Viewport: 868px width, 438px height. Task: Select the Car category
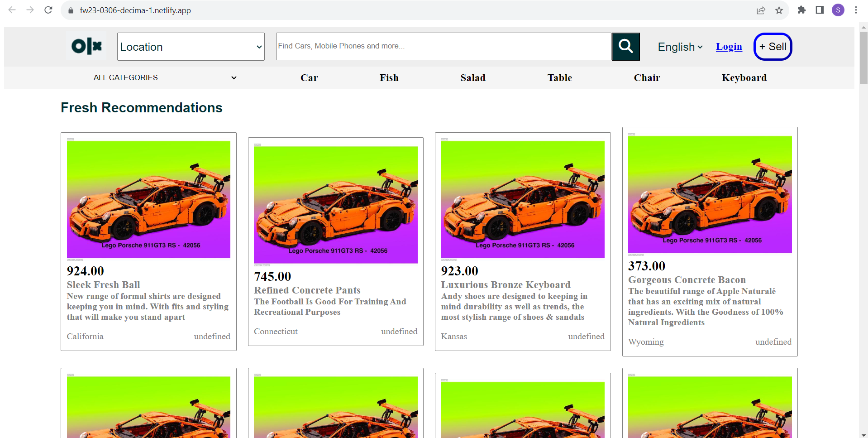coord(309,77)
